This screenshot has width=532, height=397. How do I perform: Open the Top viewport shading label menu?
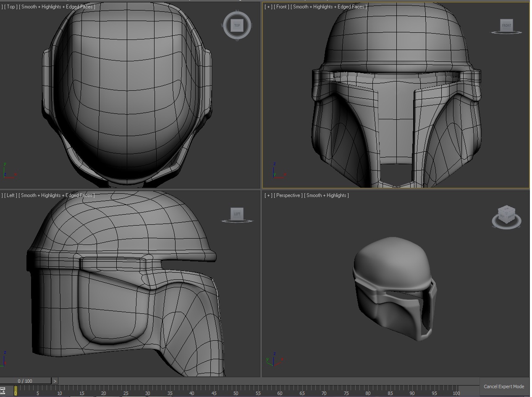57,7
